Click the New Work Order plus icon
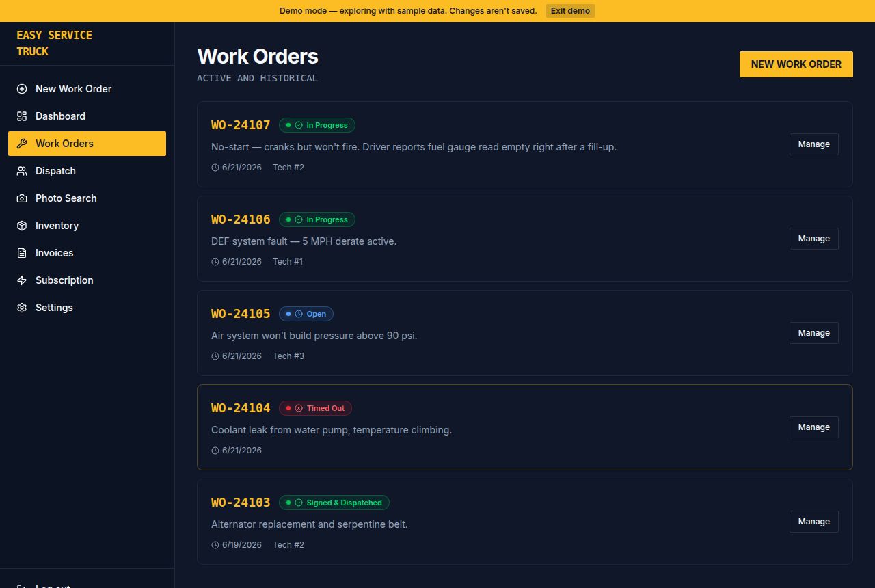This screenshot has height=588, width=875. tap(22, 89)
